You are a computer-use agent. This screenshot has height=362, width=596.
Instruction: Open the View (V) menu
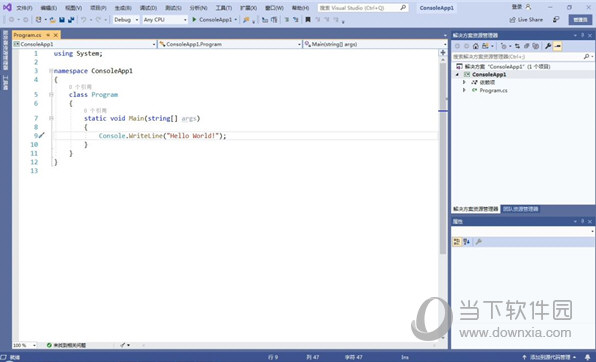coord(73,8)
